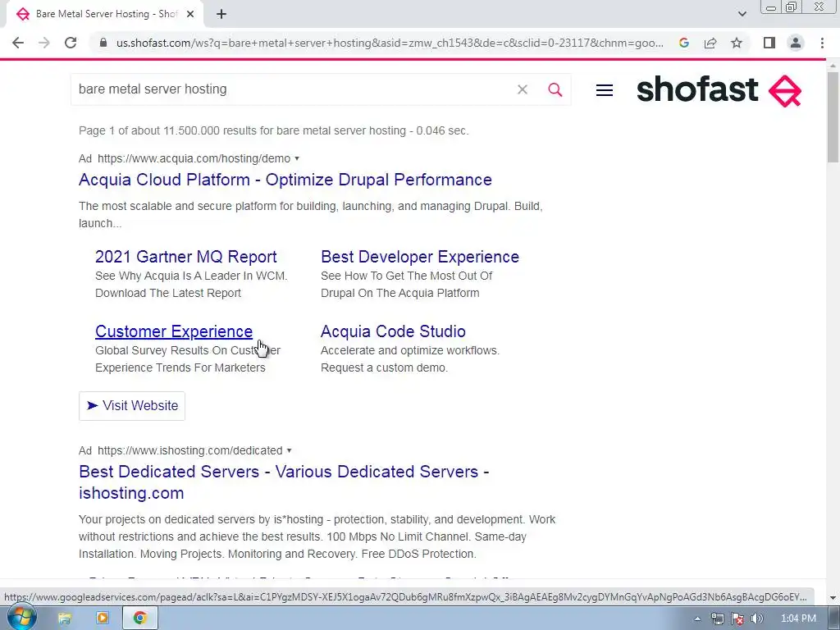
Task: Reload the page with refresh icon
Action: [71, 43]
